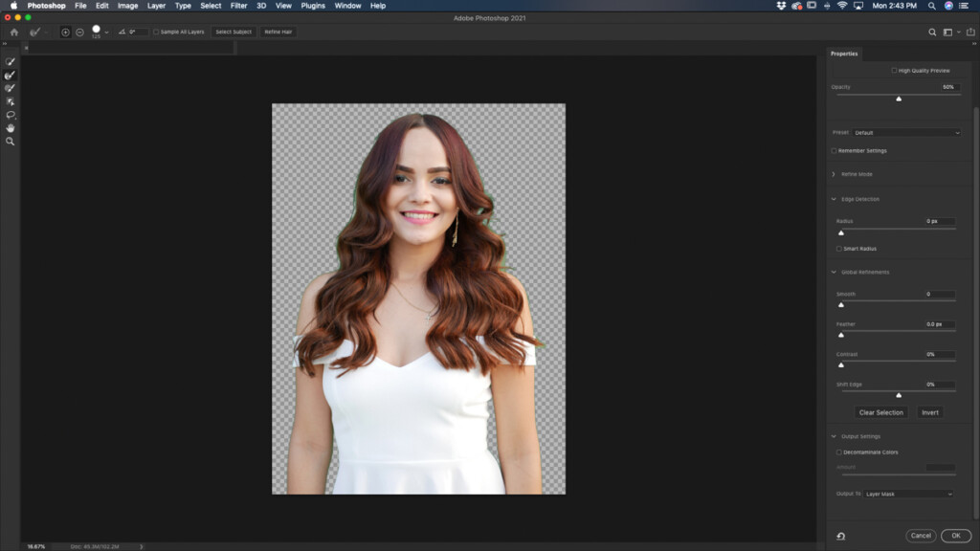Image resolution: width=980 pixels, height=551 pixels.
Task: Click the Clear Selection button
Action: click(x=880, y=412)
